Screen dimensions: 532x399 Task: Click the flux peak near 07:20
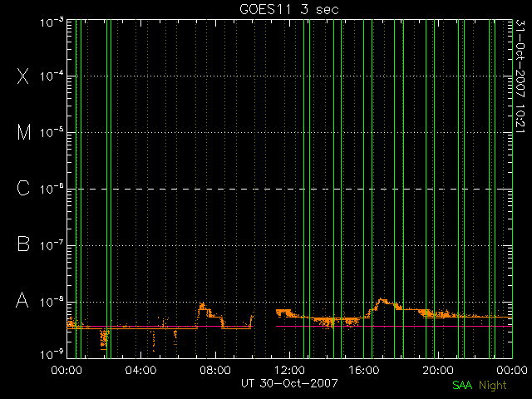[203, 306]
